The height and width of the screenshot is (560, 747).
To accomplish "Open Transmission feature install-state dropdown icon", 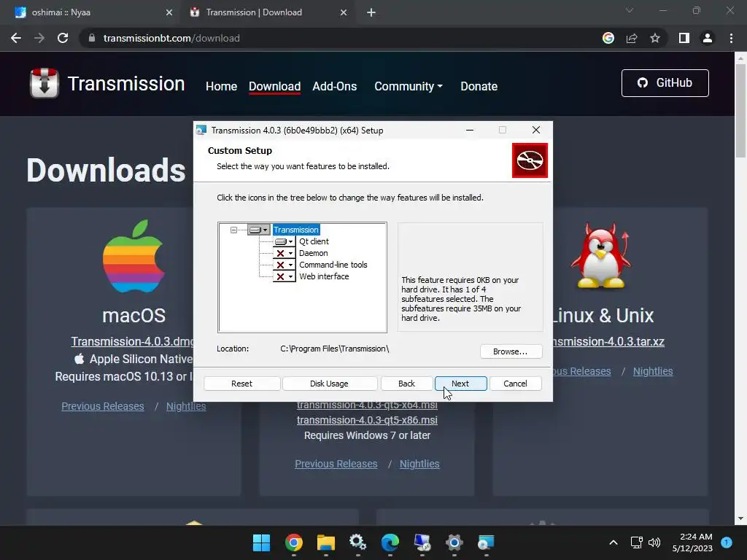I will point(259,230).
